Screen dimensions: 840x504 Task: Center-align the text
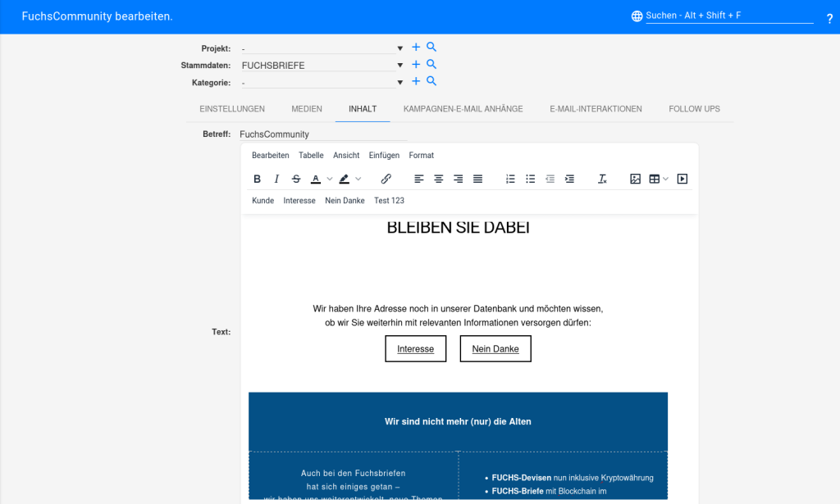coord(439,179)
